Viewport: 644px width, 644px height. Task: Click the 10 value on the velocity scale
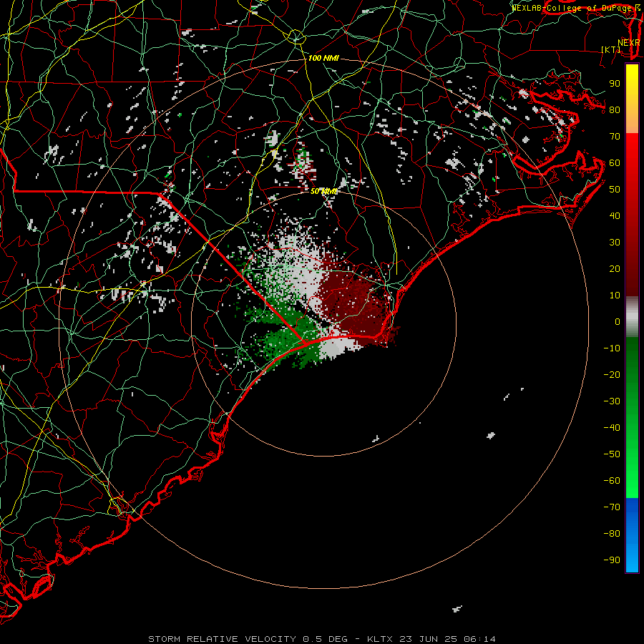(615, 296)
